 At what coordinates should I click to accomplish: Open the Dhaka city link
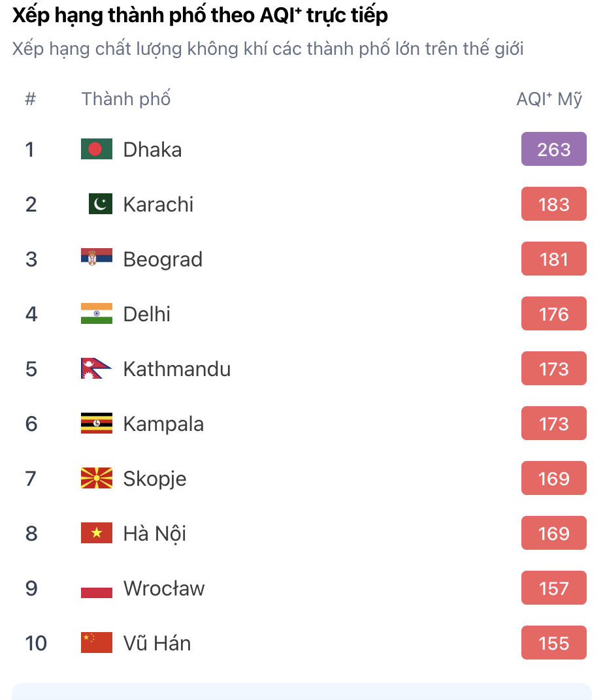(152, 150)
